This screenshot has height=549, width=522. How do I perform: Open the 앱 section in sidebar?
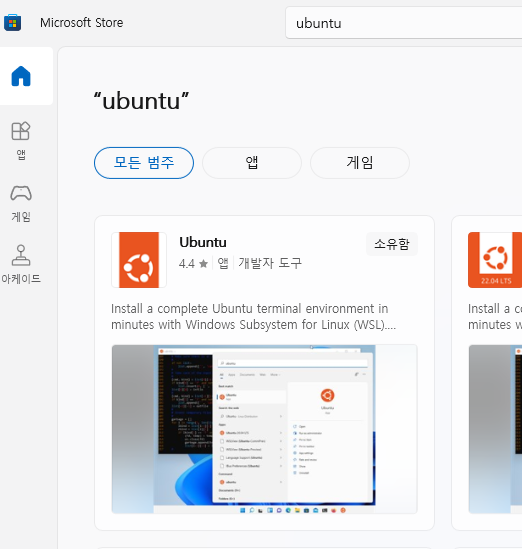click(21, 141)
